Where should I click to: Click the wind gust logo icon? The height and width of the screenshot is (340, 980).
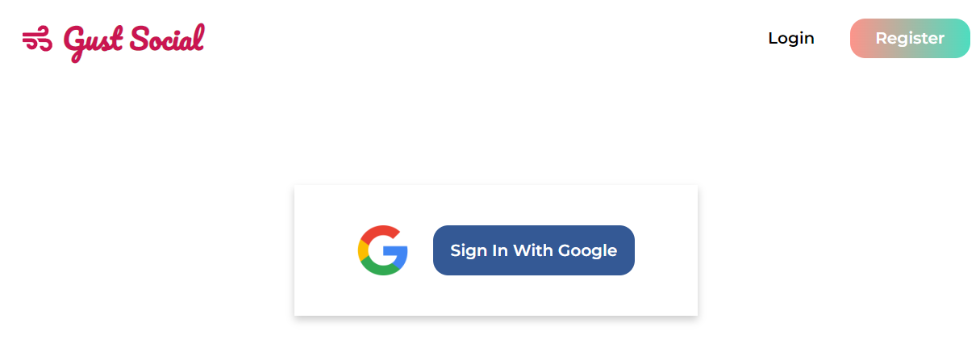[x=37, y=39]
